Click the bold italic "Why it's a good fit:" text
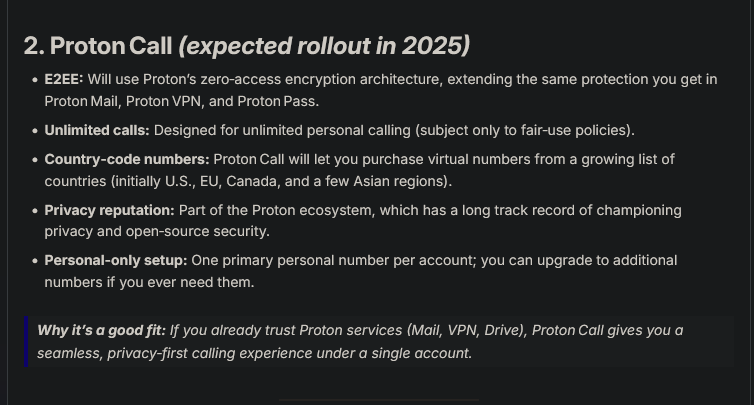 101,330
